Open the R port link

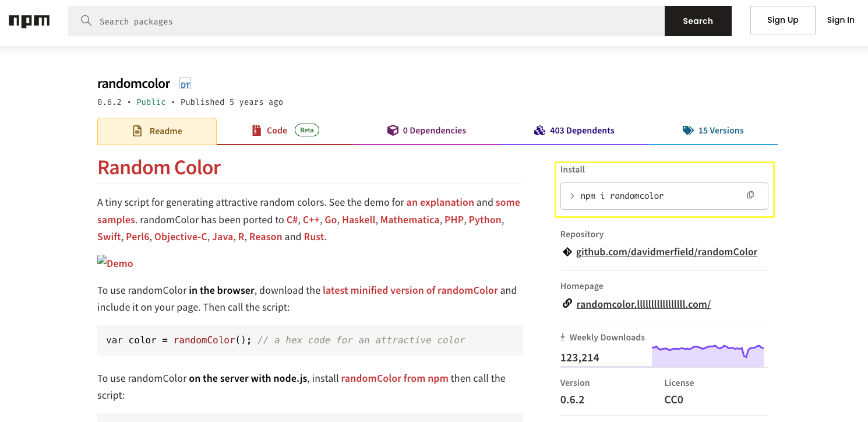point(241,237)
